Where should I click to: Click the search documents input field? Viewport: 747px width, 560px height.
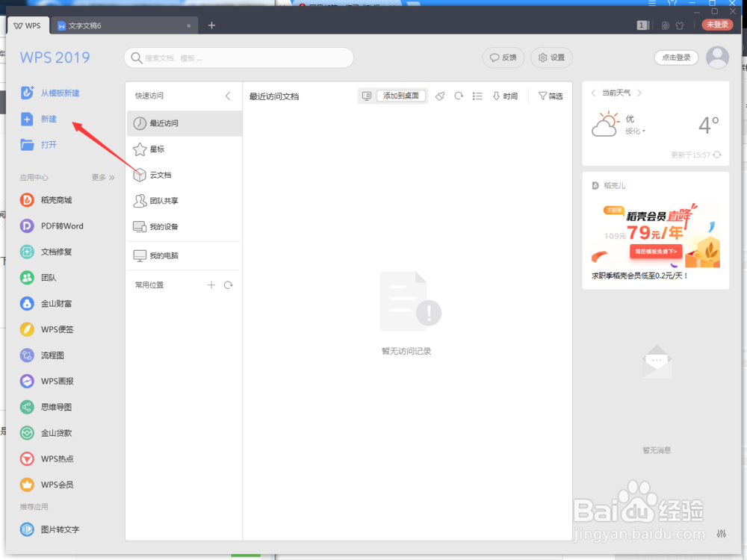tap(239, 58)
